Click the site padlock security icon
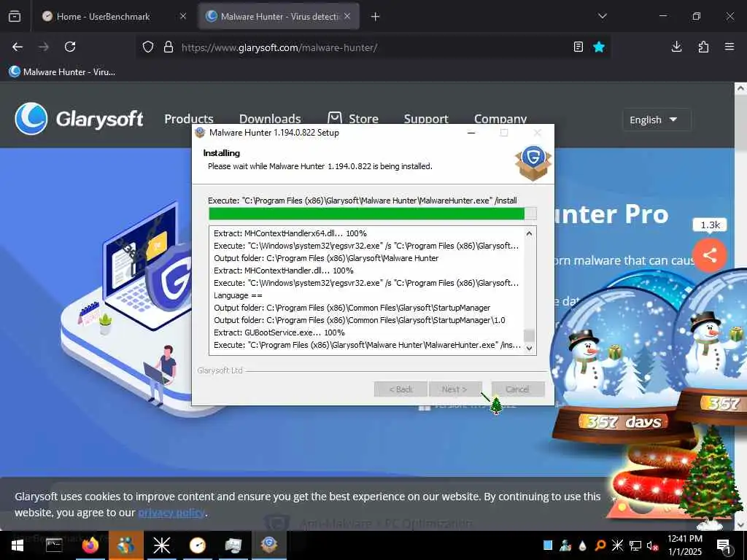Viewport: 747px width, 560px height. (169, 47)
